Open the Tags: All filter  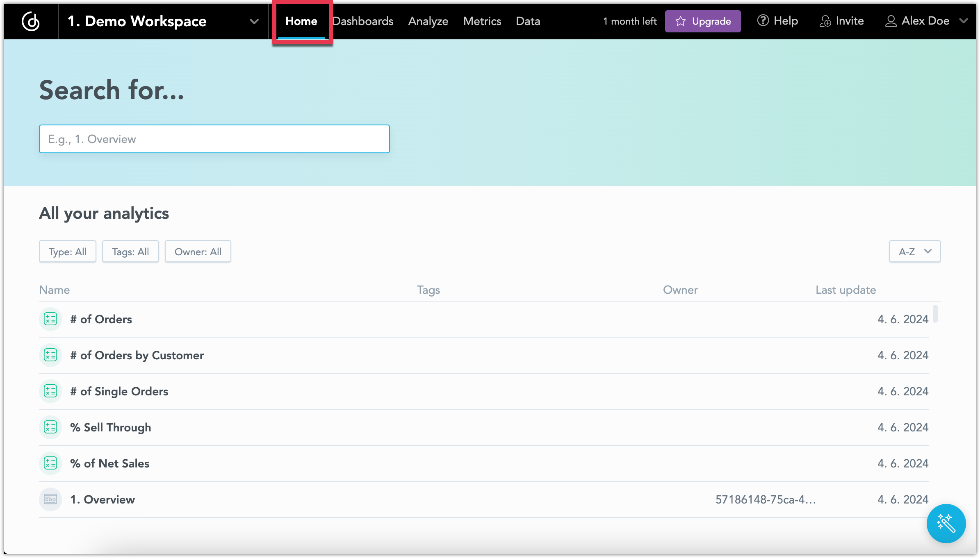pos(130,251)
